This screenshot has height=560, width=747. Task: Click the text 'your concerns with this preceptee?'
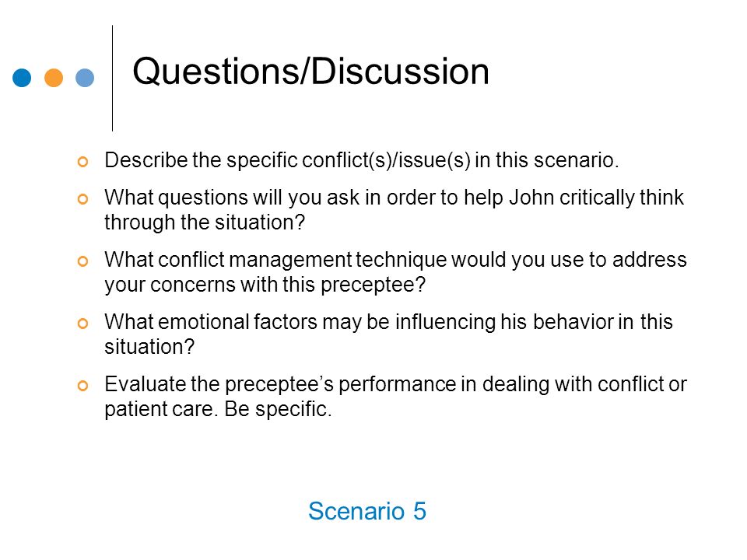coord(265,285)
